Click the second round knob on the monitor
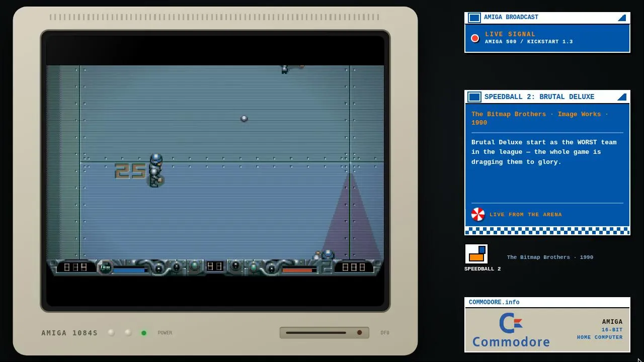This screenshot has height=362, width=644. (x=128, y=333)
